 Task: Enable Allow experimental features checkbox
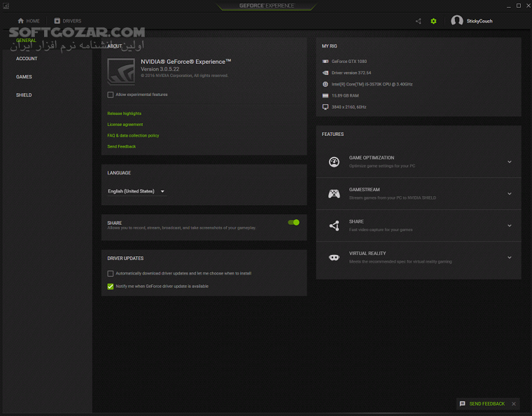pyautogui.click(x=111, y=95)
